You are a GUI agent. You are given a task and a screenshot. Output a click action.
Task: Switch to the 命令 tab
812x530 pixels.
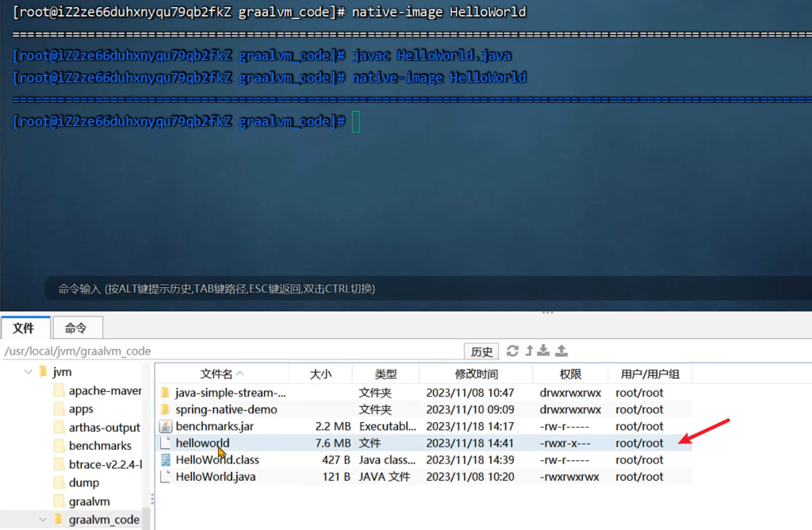(x=76, y=328)
